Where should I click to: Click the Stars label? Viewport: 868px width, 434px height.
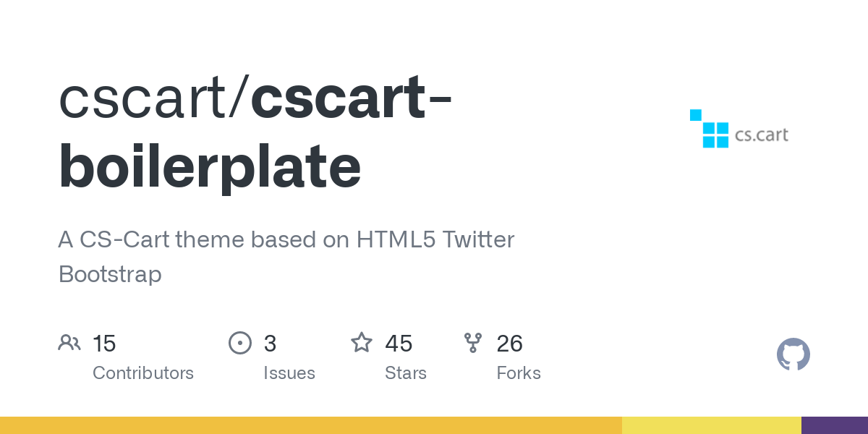click(406, 373)
